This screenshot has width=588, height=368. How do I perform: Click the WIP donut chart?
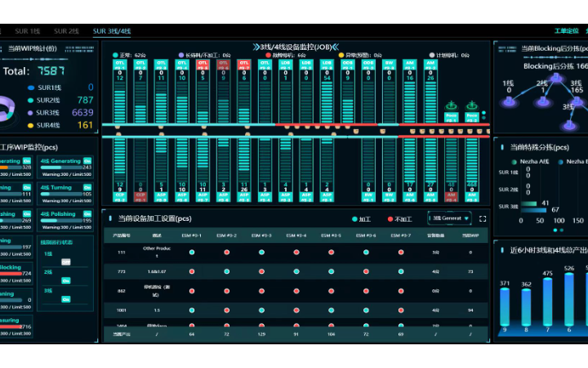pyautogui.click(x=7, y=109)
